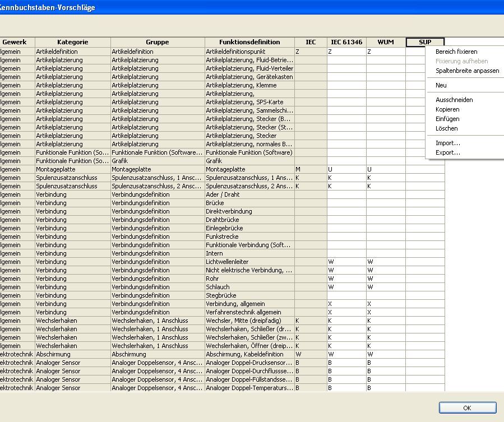The image size is (504, 422).
Task: Select 'Intern' function definition cell
Action: (249, 253)
